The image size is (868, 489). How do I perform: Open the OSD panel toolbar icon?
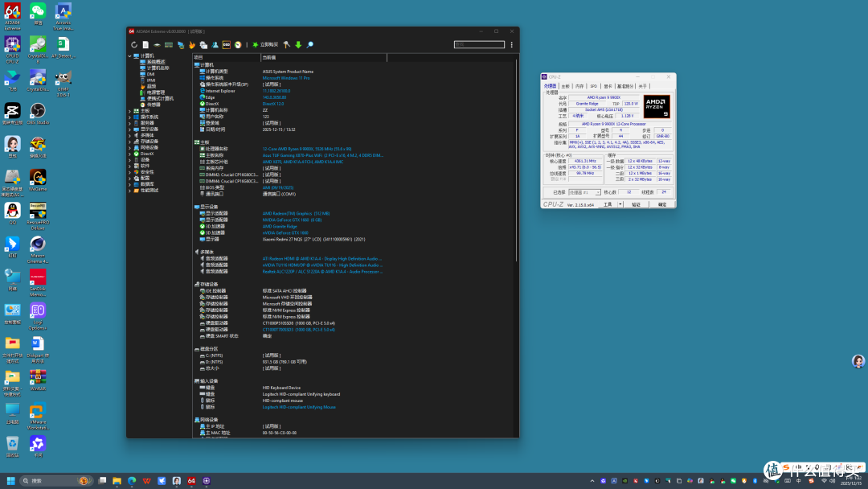[x=227, y=45]
